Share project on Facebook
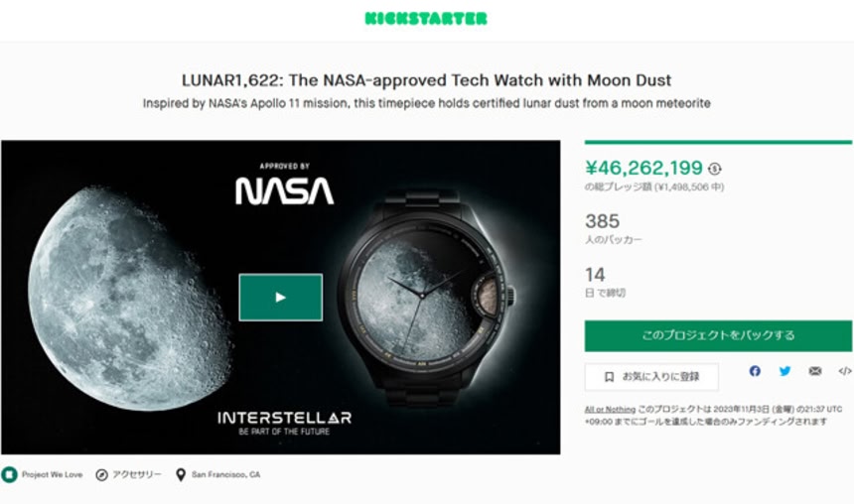Image resolution: width=854 pixels, height=504 pixels. 755,371
